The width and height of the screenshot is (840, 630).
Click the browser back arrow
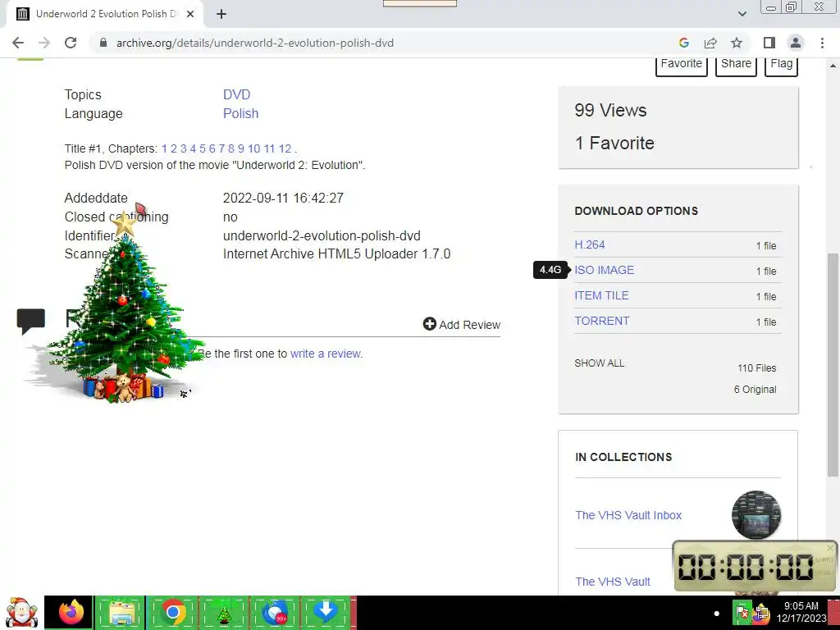point(18,43)
